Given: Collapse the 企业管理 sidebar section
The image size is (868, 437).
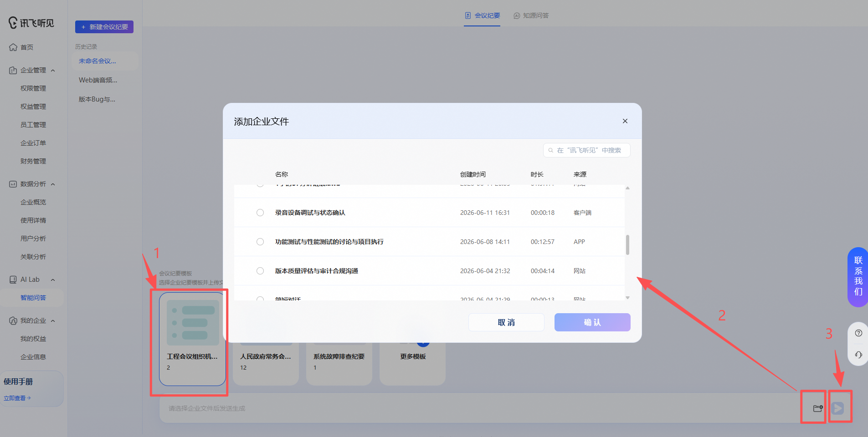Looking at the screenshot, I should 53,70.
